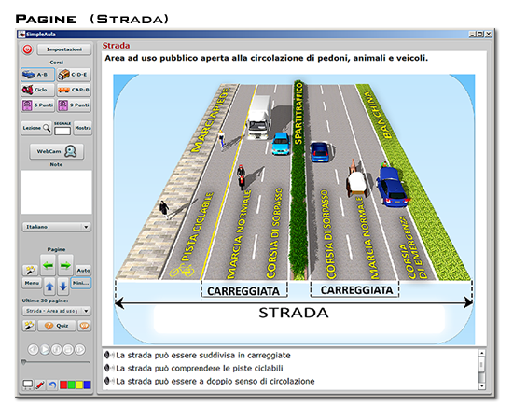The height and width of the screenshot is (420, 513).
Task: Go to next page with green right arrow
Action: (65, 265)
